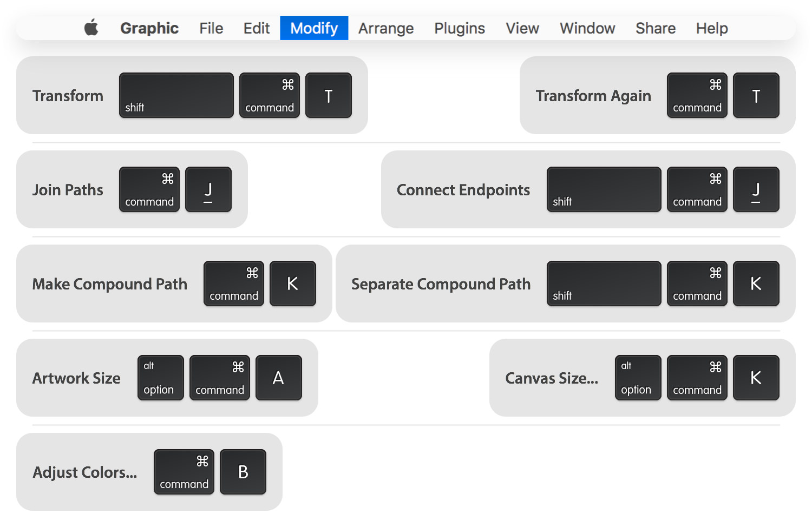Open the View menu
Screen dimensions: 812x527
(x=522, y=28)
